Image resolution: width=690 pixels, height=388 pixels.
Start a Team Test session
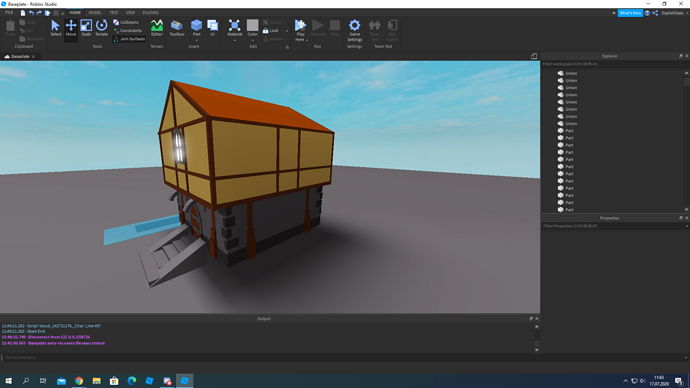click(x=374, y=30)
